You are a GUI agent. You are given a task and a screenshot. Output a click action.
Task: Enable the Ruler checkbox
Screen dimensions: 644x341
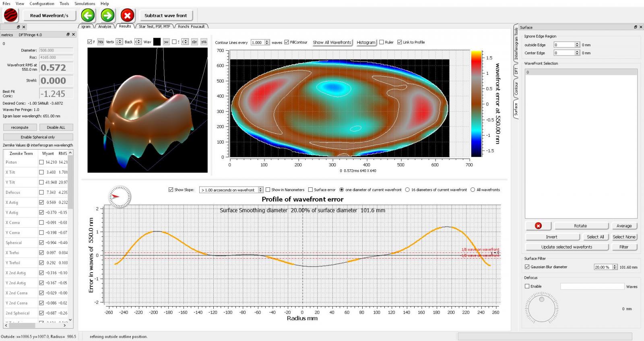[x=382, y=42]
